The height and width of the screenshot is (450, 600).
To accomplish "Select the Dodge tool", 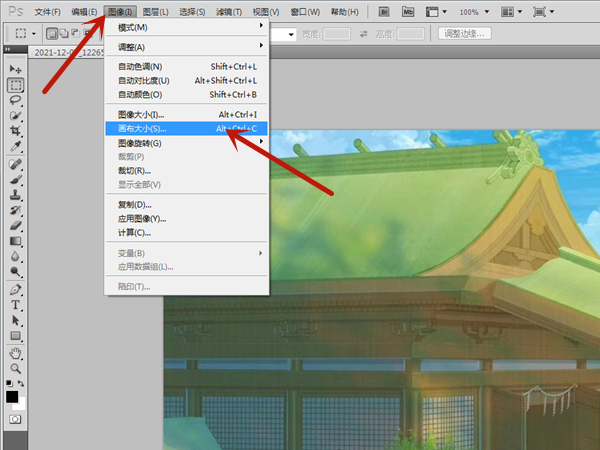I will [x=15, y=272].
